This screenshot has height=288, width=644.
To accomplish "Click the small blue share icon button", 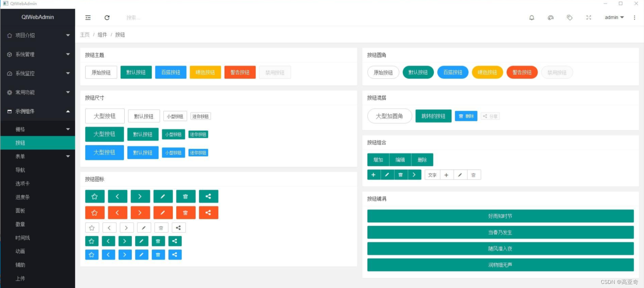I will tap(175, 255).
